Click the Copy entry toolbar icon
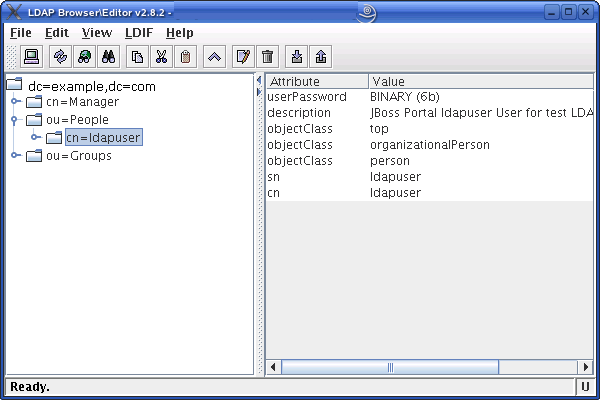This screenshot has width=600, height=400. (x=137, y=57)
